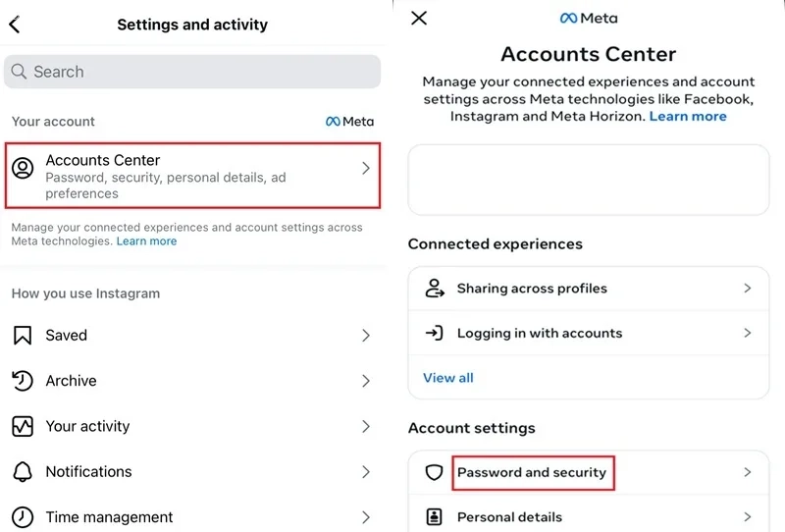Close Accounts Center with the X
This screenshot has width=785, height=532.
(x=419, y=18)
